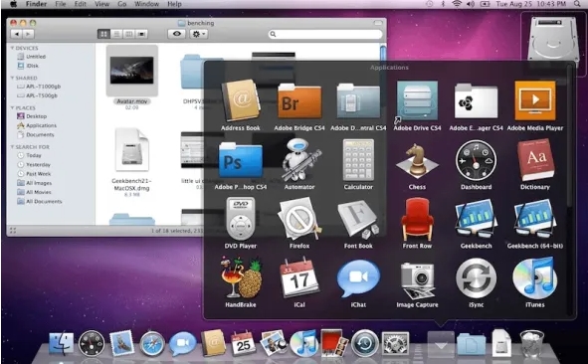Open the Font Book application
This screenshot has width=588, height=364.
[358, 220]
